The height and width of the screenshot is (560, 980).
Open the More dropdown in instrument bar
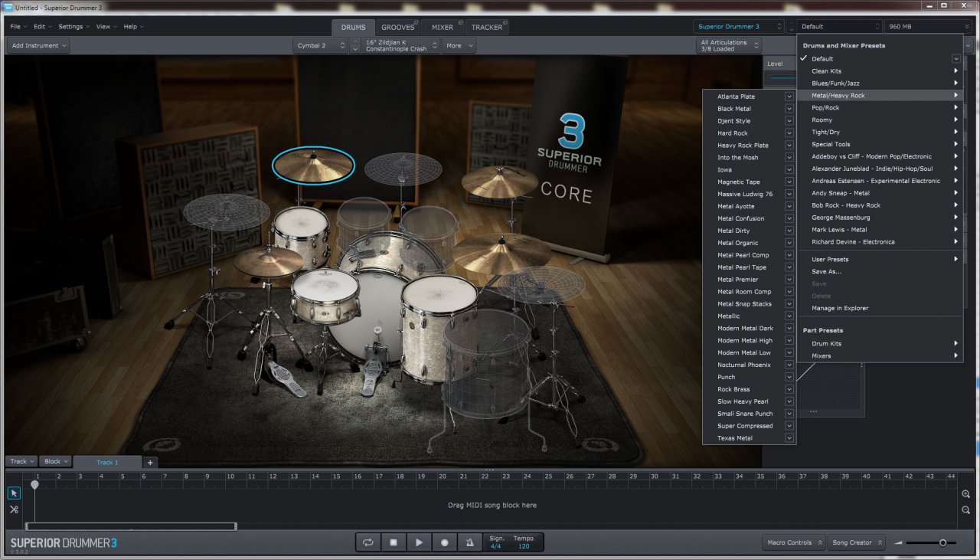pos(459,46)
